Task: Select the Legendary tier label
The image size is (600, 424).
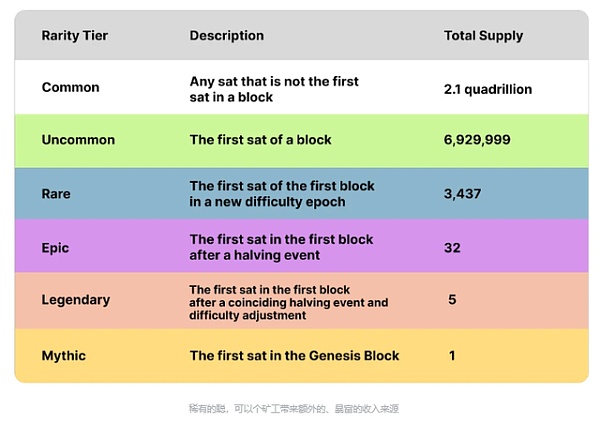Action: 76,300
